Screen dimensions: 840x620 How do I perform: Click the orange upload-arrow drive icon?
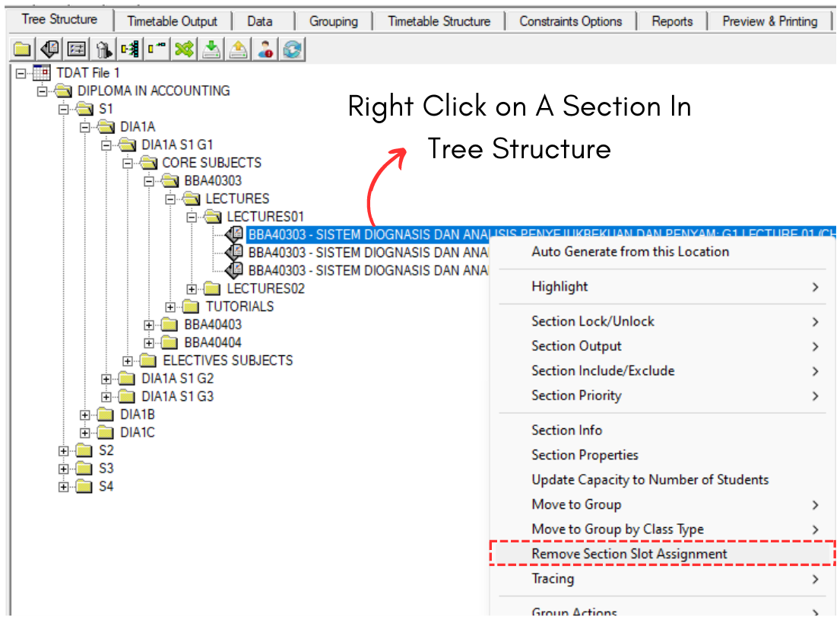pos(239,50)
